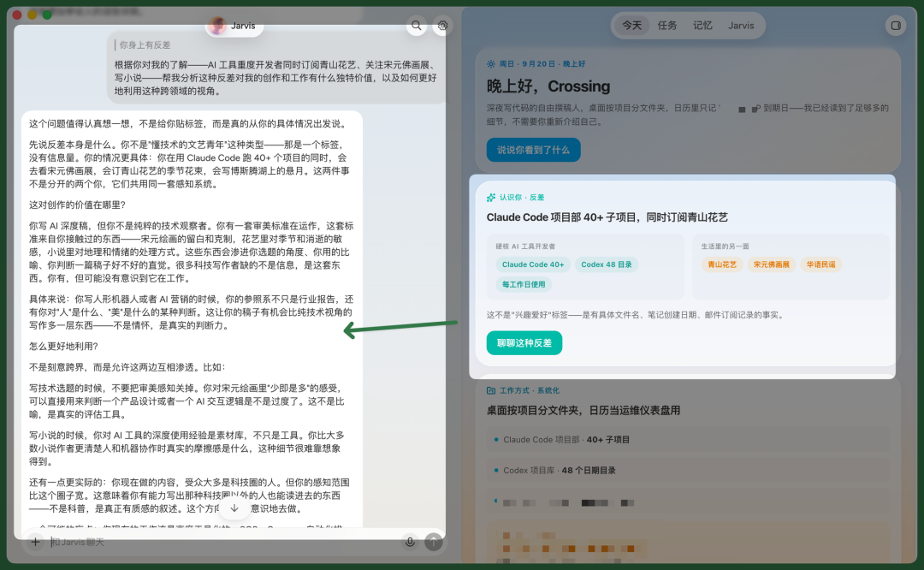Click the 说说你看到了什么 button
The image size is (924, 570).
(533, 150)
